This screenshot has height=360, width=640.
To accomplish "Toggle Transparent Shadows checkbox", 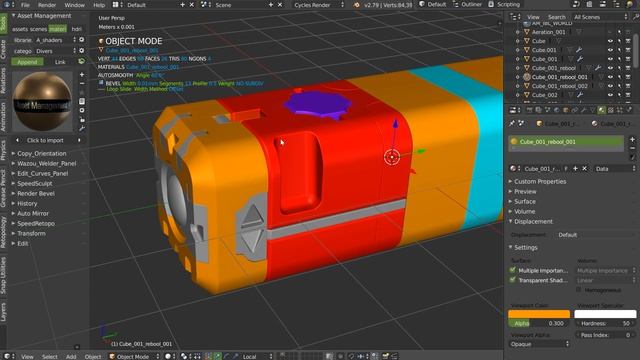I will point(513,280).
